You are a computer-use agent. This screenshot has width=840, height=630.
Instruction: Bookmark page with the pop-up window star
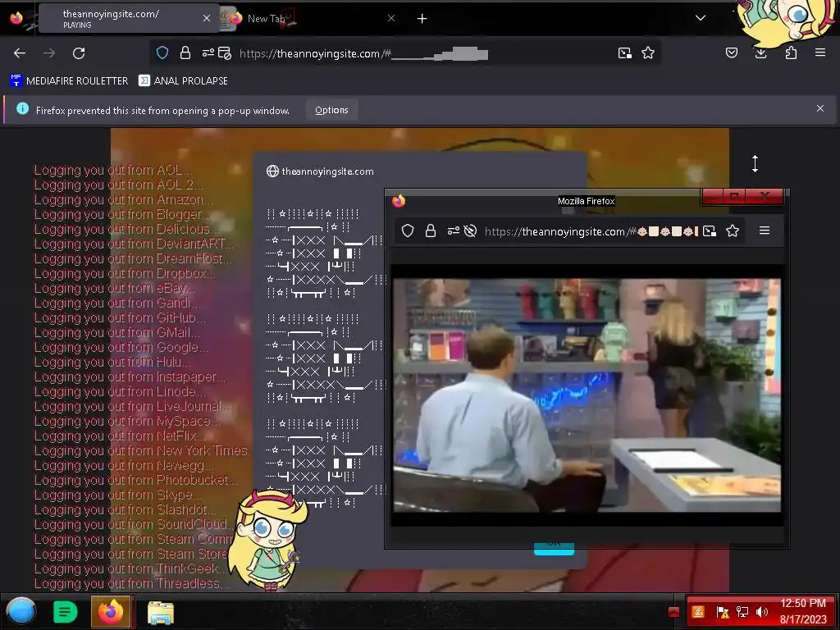coord(733,231)
